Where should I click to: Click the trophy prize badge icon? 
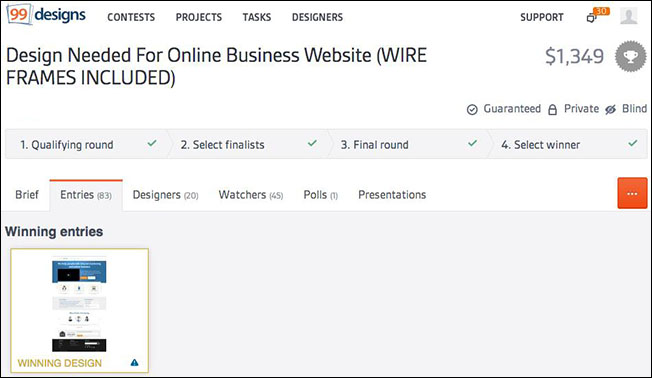[x=631, y=56]
